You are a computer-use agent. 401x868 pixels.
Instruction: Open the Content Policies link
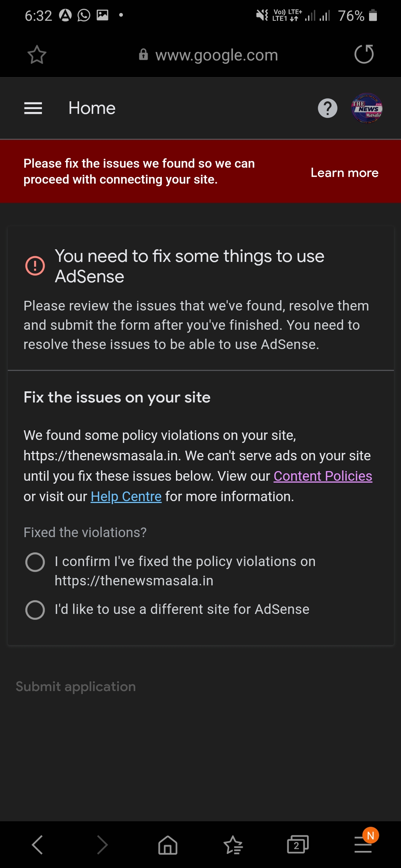[x=323, y=476]
